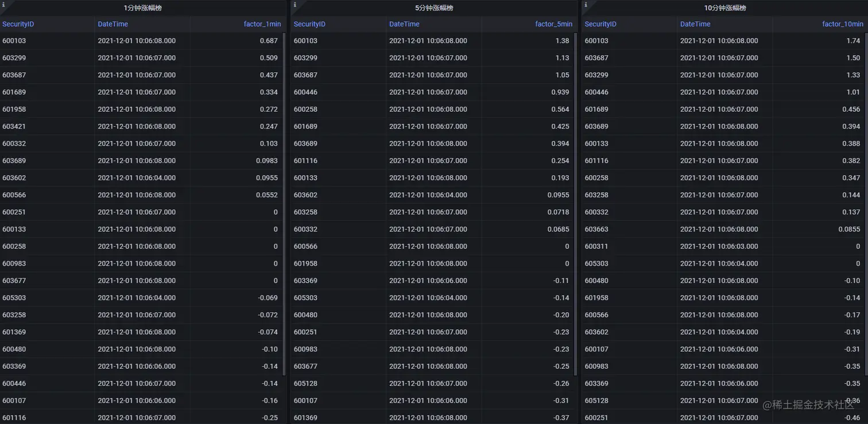Open the 5分钟涨幅榜 panel title menu
The image size is (868, 424).
[434, 8]
